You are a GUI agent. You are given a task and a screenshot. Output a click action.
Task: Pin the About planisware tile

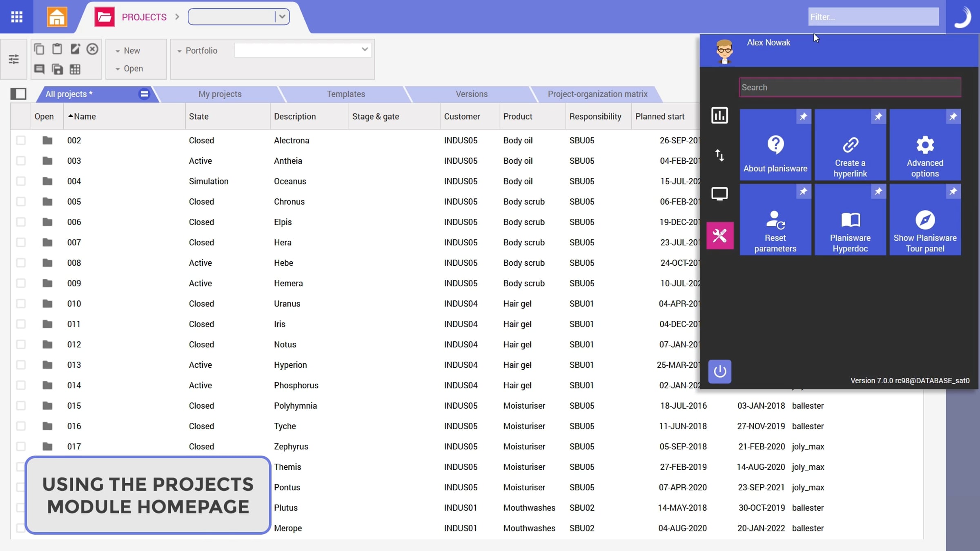click(803, 117)
